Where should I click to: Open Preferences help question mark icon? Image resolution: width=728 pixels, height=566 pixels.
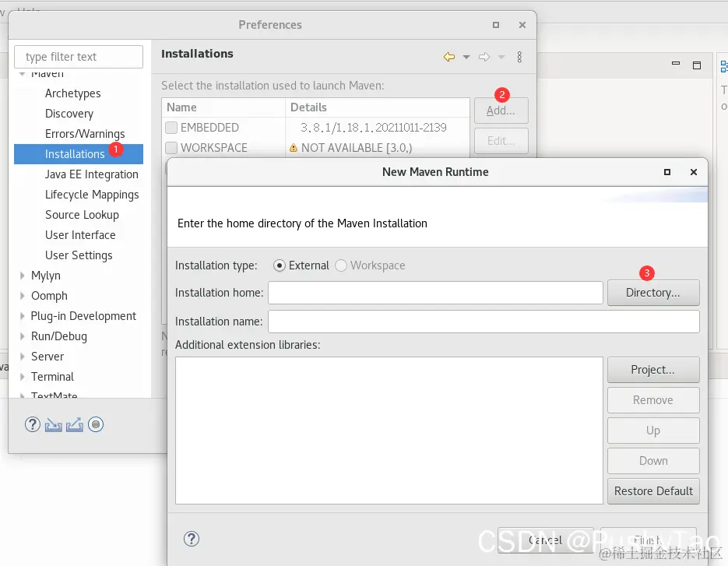point(33,424)
